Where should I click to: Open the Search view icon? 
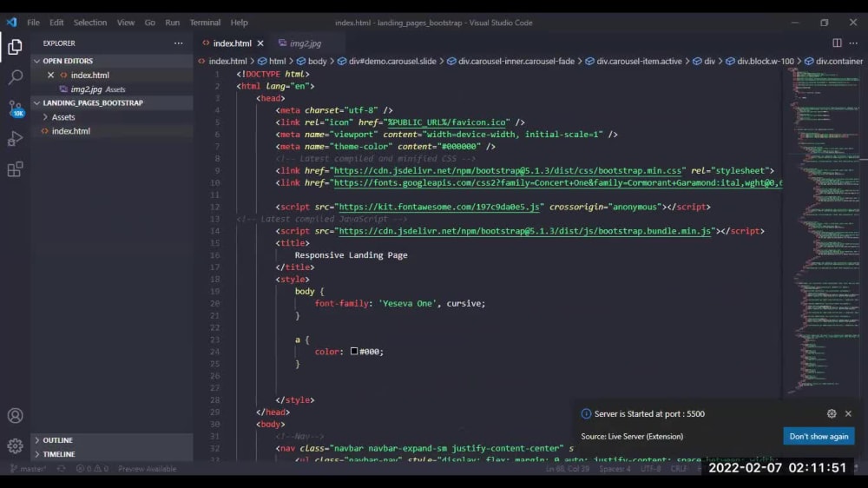click(x=15, y=77)
